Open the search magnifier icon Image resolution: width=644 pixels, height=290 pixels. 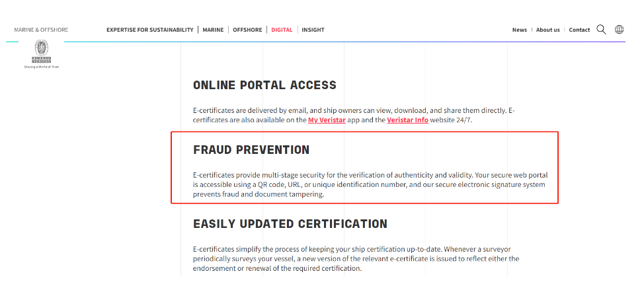[601, 30]
